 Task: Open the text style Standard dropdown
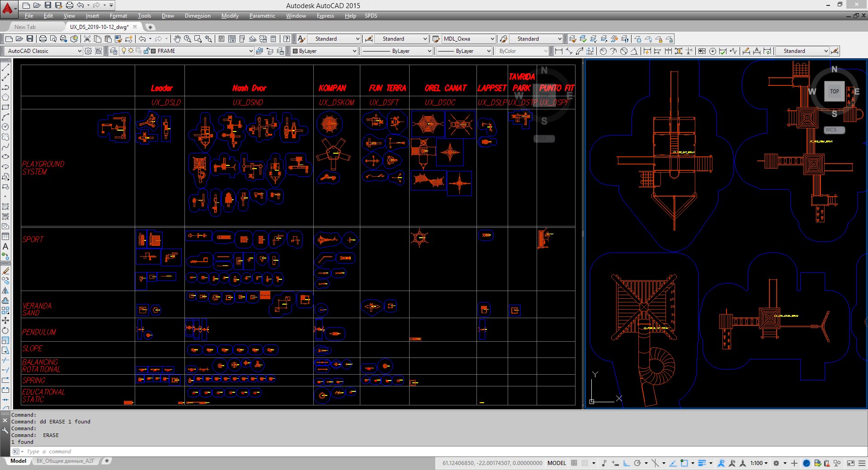[358, 39]
